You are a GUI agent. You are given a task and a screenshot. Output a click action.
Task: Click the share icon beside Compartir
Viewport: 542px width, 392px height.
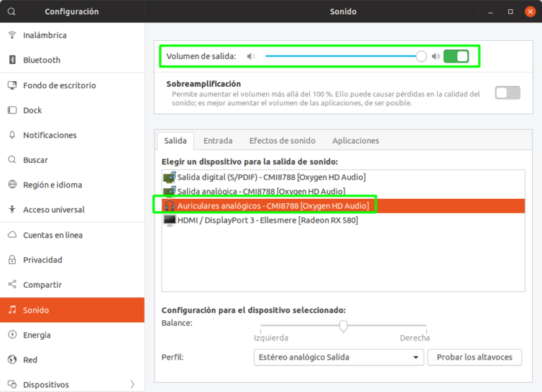(x=12, y=285)
